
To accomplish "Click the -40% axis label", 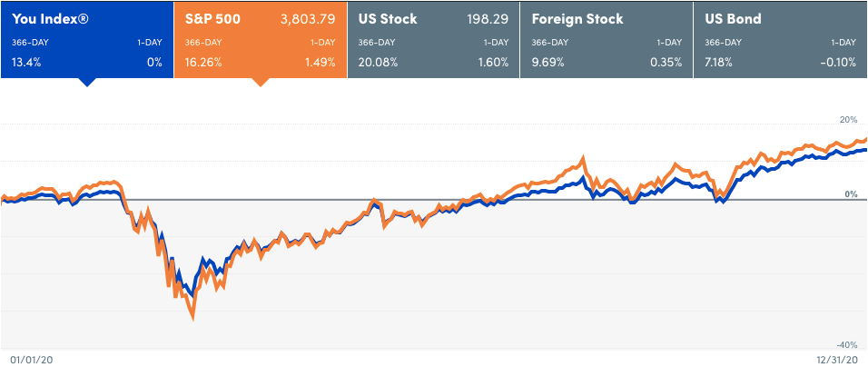I will (x=844, y=344).
